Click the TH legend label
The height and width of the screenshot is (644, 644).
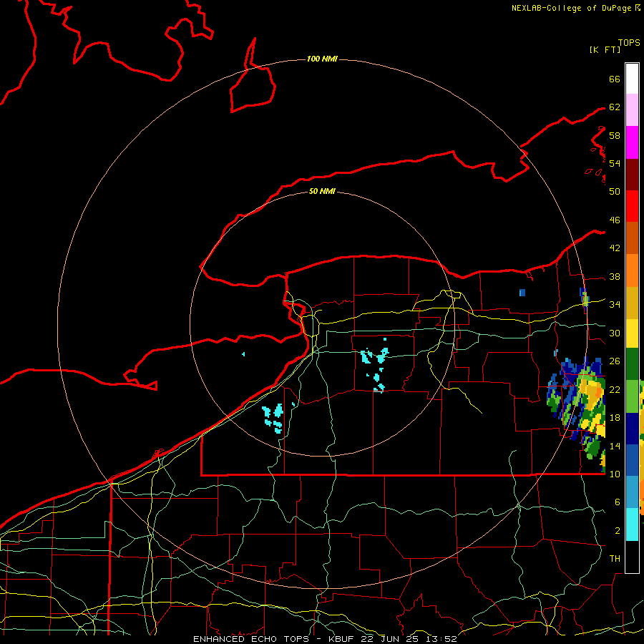[x=615, y=559]
